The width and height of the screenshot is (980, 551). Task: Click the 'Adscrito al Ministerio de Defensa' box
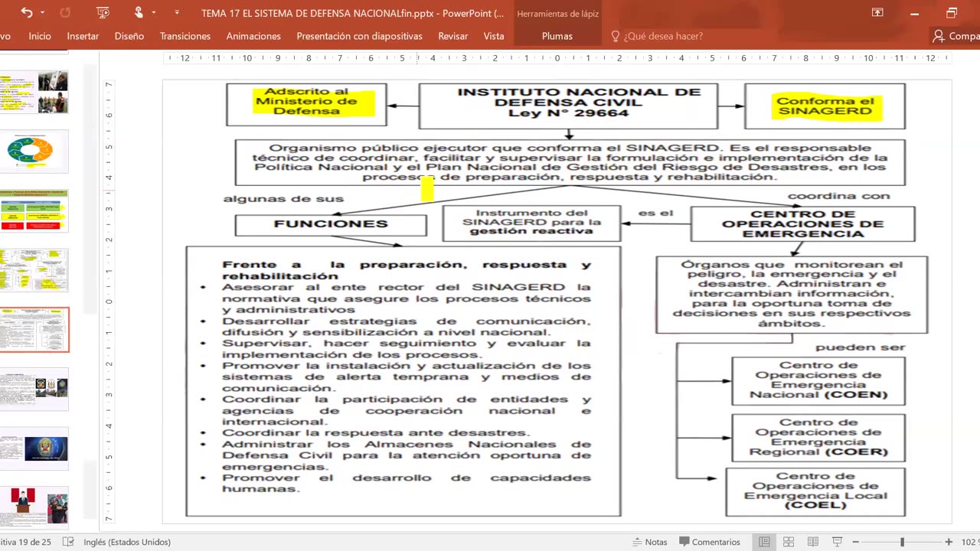306,105
